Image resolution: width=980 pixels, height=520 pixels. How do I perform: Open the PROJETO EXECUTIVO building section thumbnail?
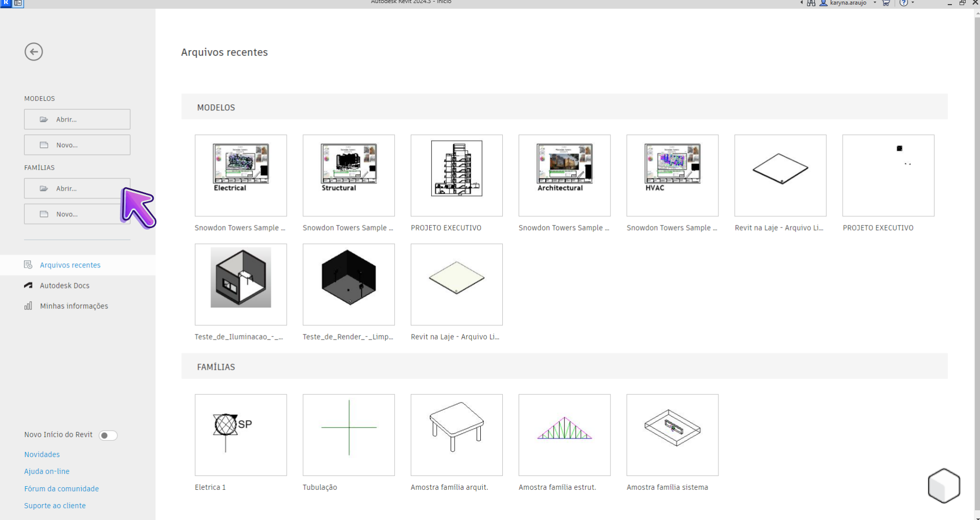point(457,175)
